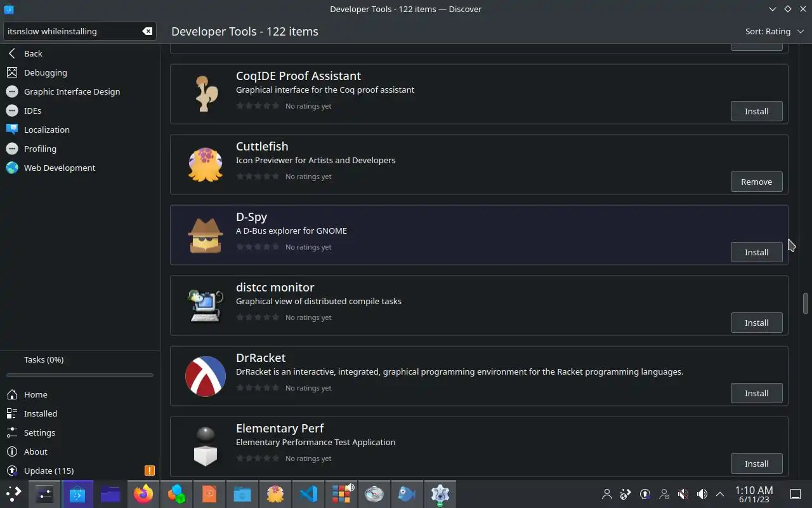Open the About page
The width and height of the screenshot is (812, 508).
click(x=80, y=451)
